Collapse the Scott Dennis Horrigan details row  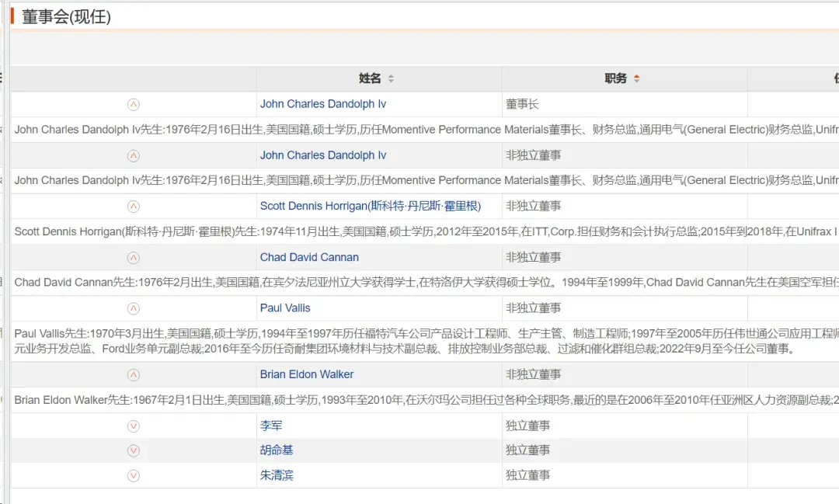[x=134, y=207]
